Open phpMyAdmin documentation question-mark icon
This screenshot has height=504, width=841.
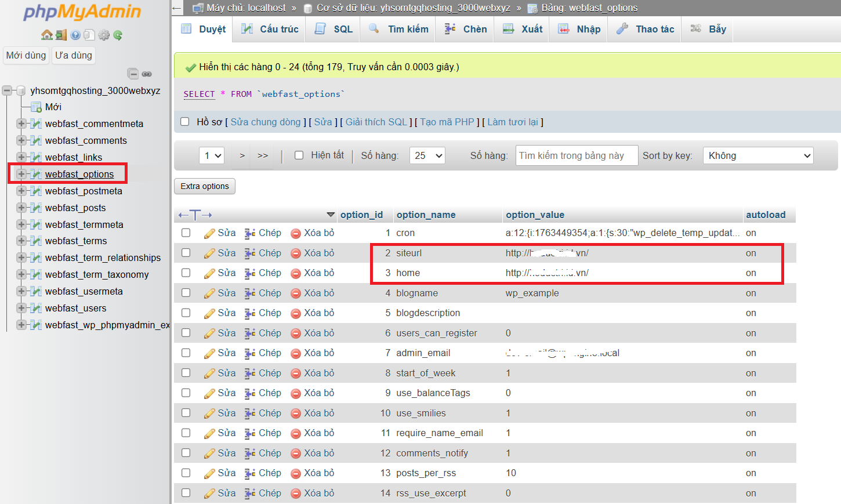75,35
